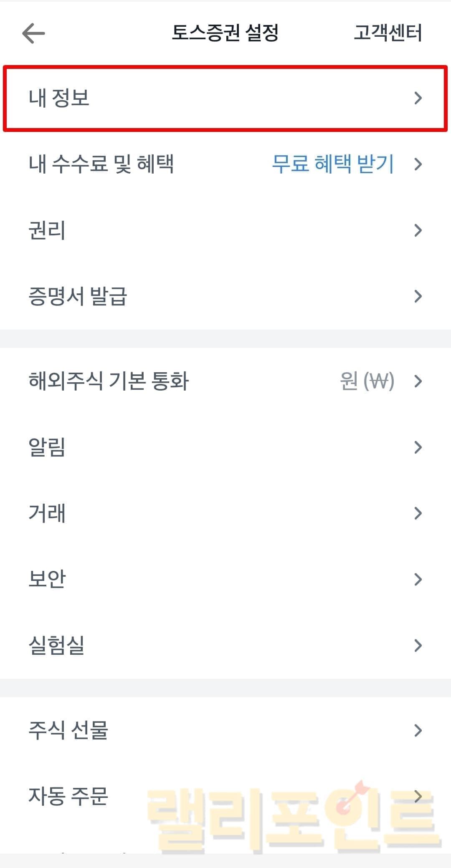This screenshot has height=868, width=451.
Task: Tap the chevron next to 거래
Action: 418,513
